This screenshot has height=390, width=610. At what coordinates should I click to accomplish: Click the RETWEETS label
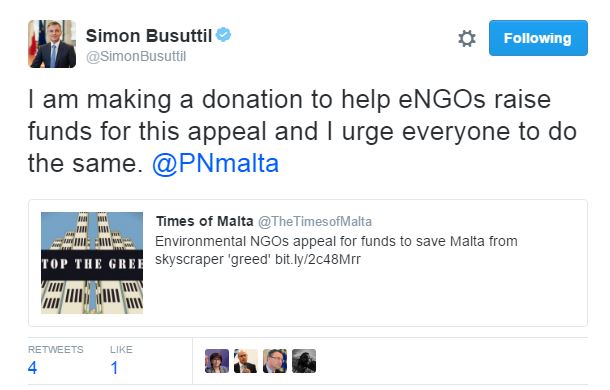pyautogui.click(x=56, y=350)
